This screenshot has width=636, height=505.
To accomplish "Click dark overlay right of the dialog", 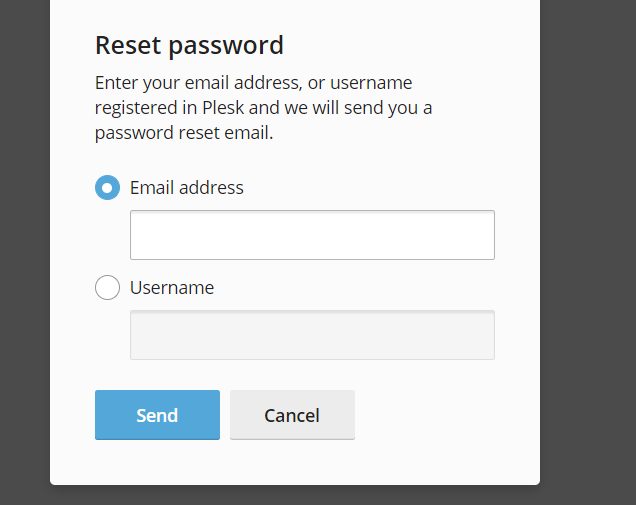I will (x=588, y=243).
